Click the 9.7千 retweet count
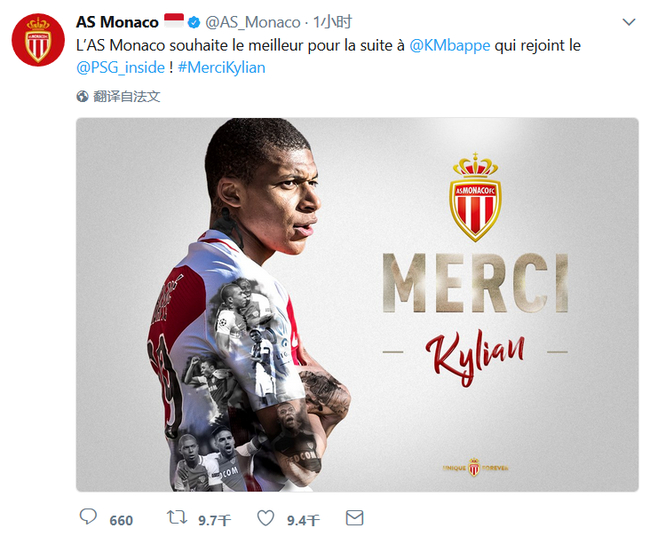Screen dimensions: 650x536 click(x=215, y=520)
